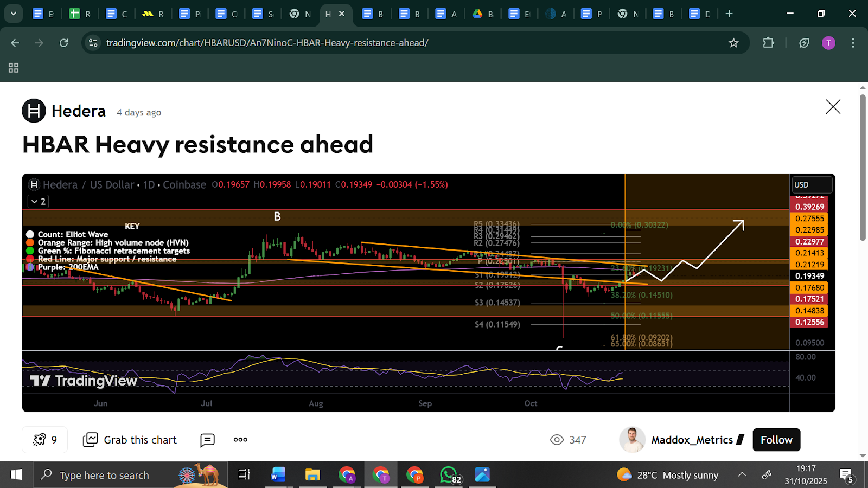Follow Maddox_Metrics author
This screenshot has height=488, width=868.
776,440
